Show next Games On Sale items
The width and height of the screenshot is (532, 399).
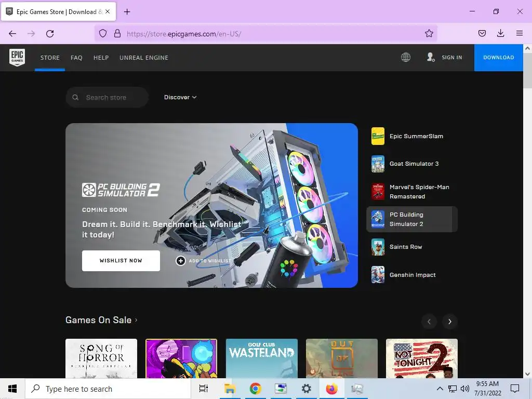tap(450, 321)
